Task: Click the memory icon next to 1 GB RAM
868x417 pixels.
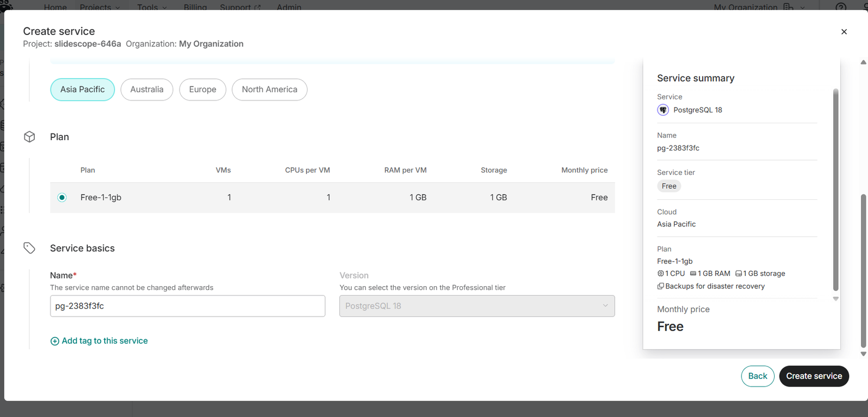Action: click(693, 274)
